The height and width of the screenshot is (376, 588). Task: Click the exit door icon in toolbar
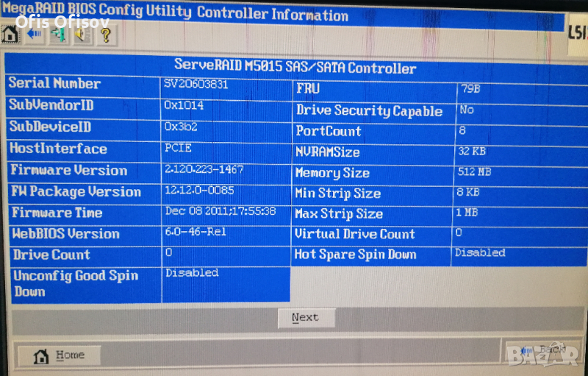pyautogui.click(x=57, y=35)
